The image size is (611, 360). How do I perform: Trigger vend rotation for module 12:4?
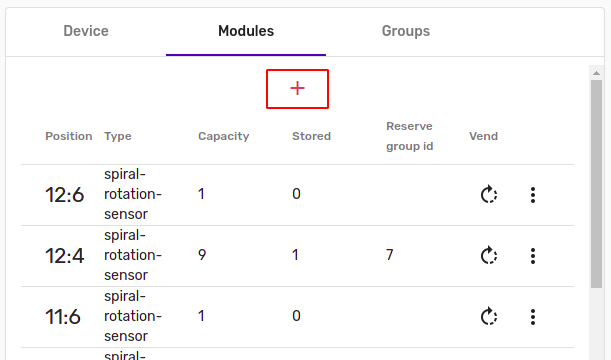[x=489, y=256]
